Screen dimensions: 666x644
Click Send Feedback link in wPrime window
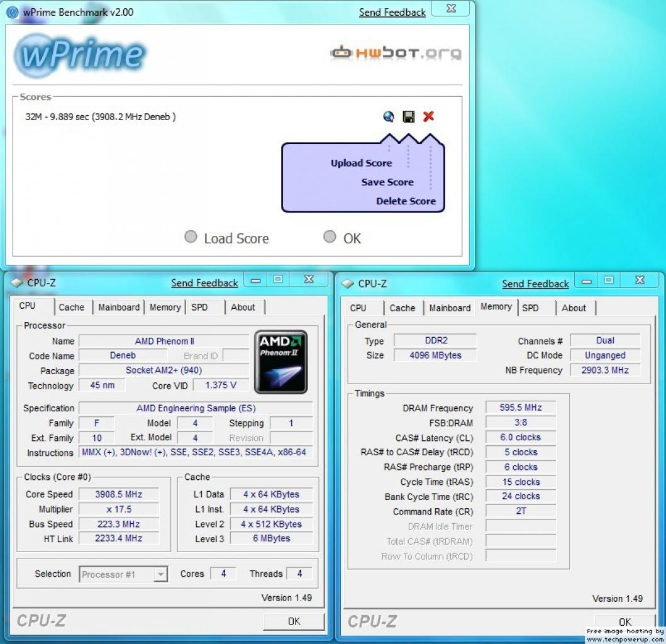pos(392,13)
